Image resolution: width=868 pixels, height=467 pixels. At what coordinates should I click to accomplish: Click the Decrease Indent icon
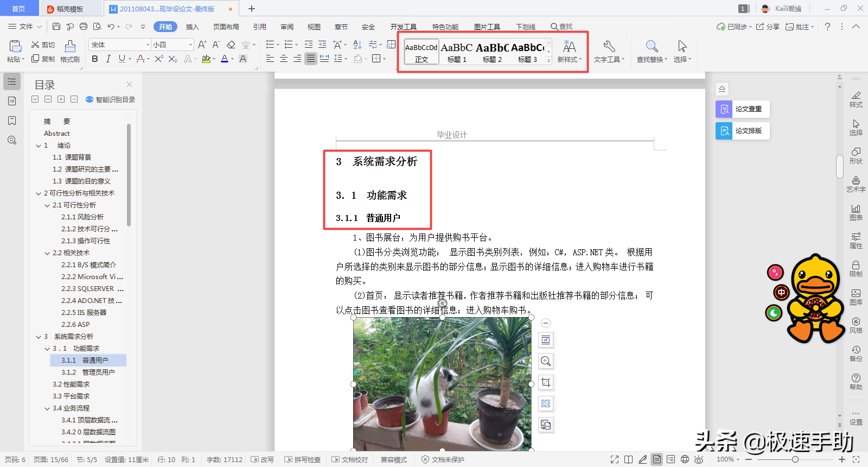click(x=309, y=45)
